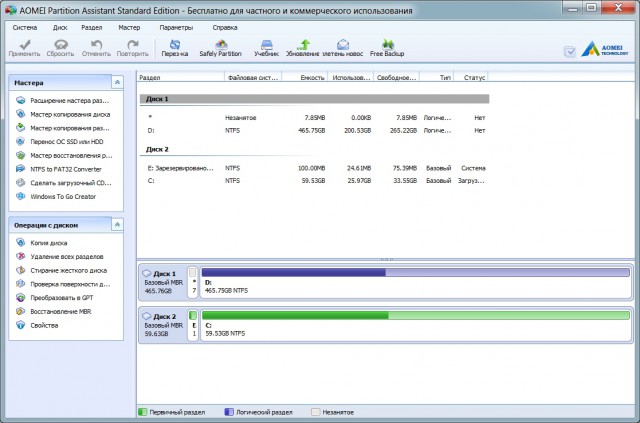Choose Преобразовать в GPT operation
640x423 pixels.
click(x=55, y=298)
